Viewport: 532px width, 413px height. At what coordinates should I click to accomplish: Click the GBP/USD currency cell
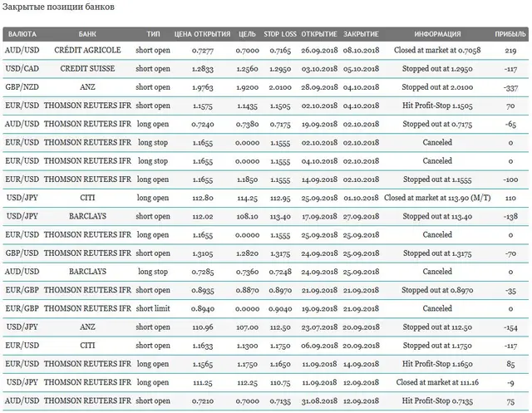pos(22,253)
